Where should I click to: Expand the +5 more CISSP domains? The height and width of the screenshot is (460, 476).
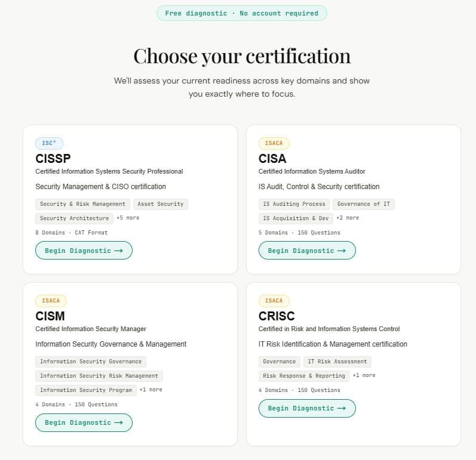[128, 218]
